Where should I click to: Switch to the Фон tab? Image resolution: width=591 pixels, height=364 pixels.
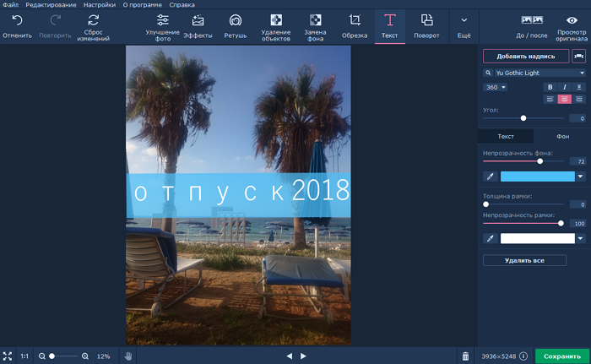point(562,136)
